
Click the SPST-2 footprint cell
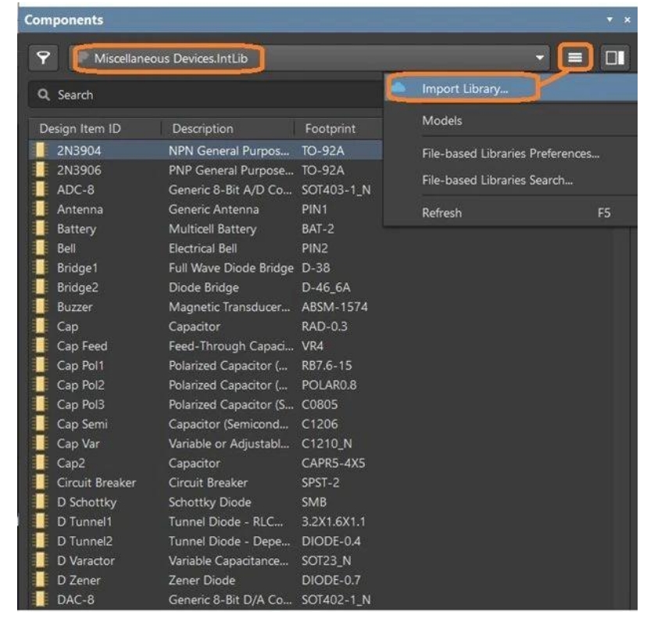320,482
